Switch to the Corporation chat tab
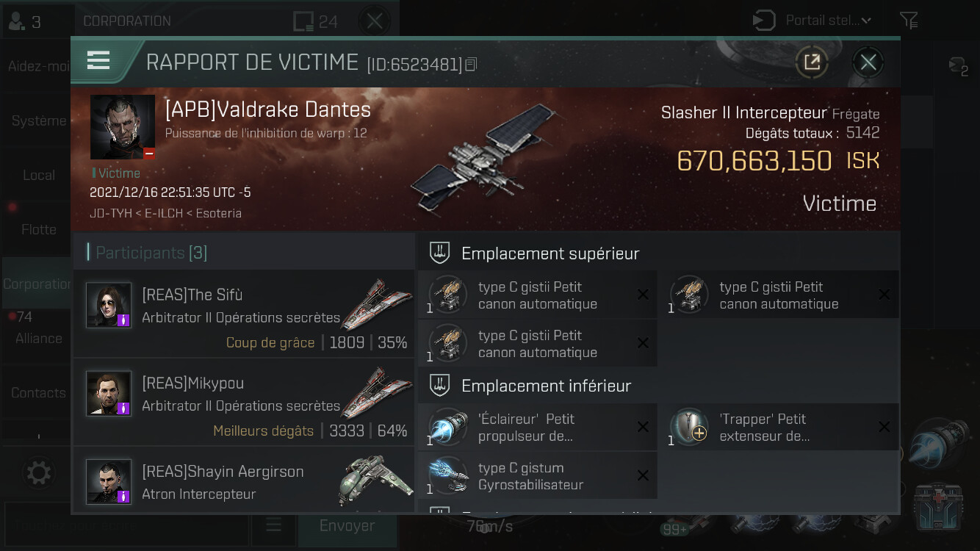Image resolution: width=980 pixels, height=551 pixels. (x=37, y=284)
